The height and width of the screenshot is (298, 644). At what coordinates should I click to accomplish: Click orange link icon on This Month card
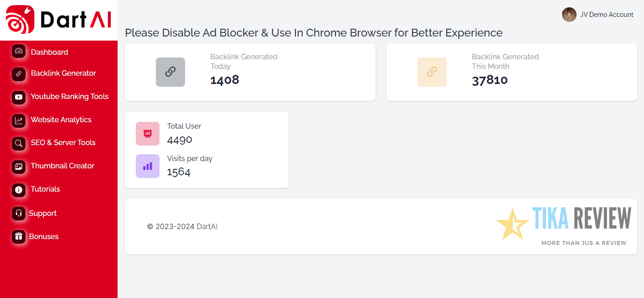click(x=432, y=72)
